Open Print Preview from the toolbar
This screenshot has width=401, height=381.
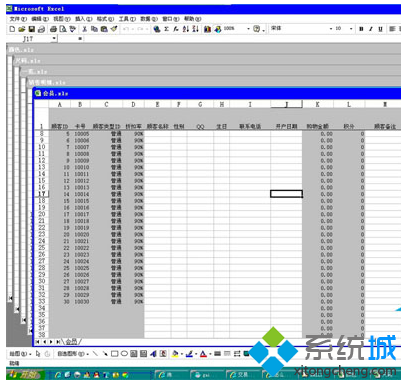(63, 29)
